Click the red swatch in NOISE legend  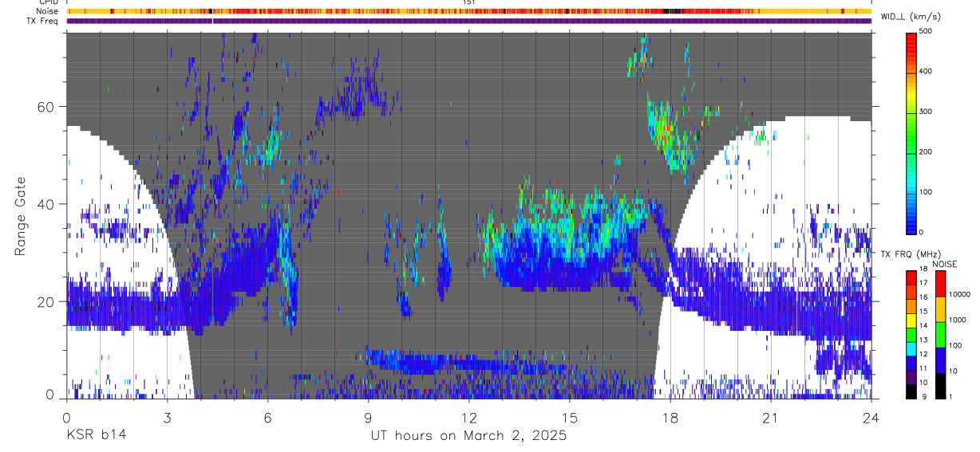click(x=941, y=284)
